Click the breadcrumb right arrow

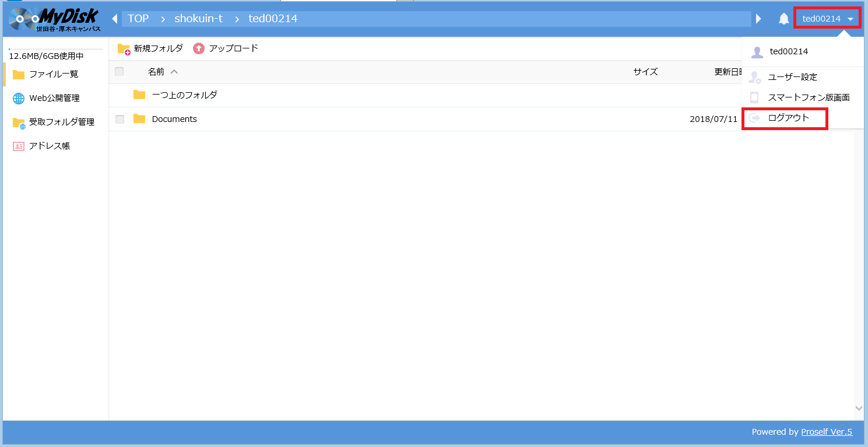[758, 19]
